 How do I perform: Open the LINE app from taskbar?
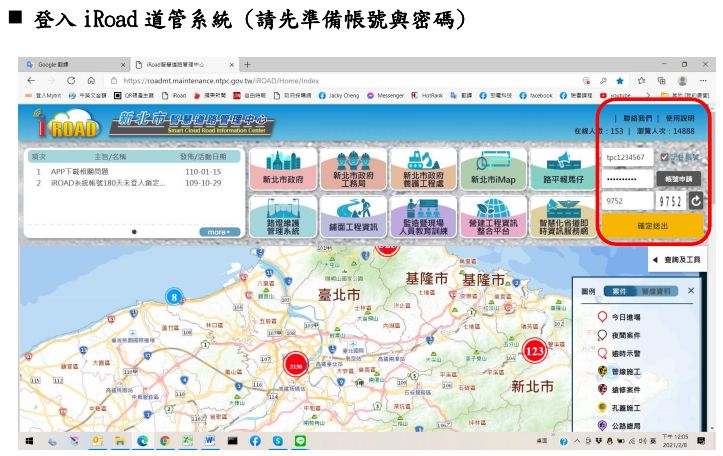coord(300,441)
